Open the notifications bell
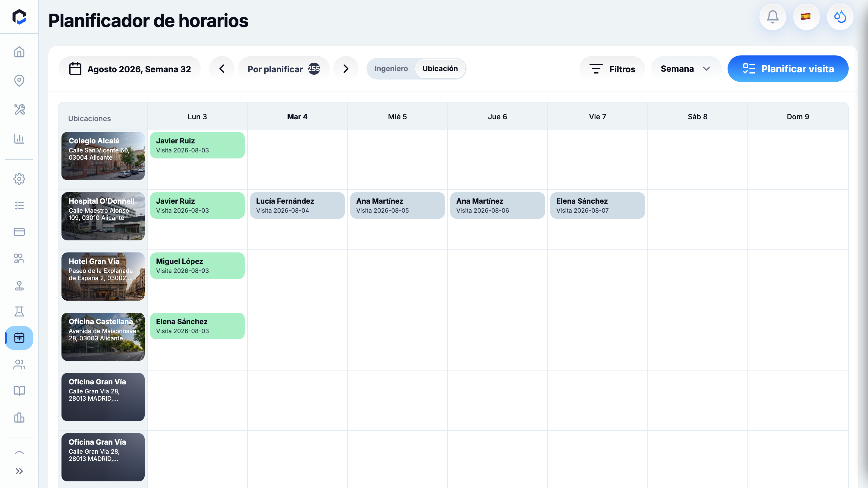 point(773,17)
